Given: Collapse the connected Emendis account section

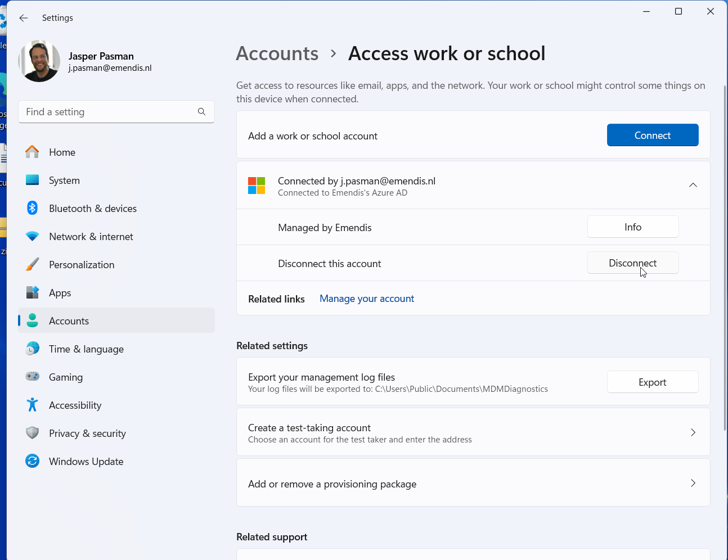Looking at the screenshot, I should coord(693,186).
